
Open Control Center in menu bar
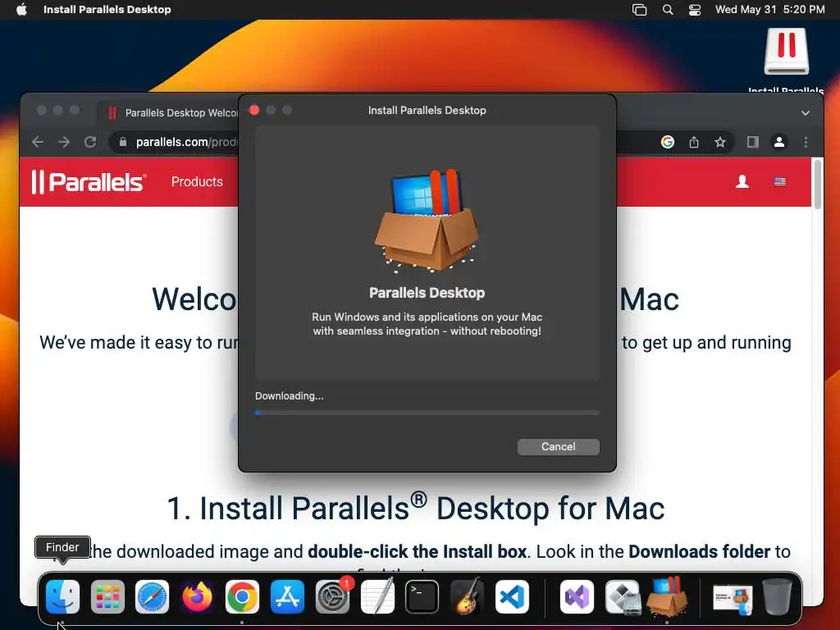pyautogui.click(x=695, y=10)
